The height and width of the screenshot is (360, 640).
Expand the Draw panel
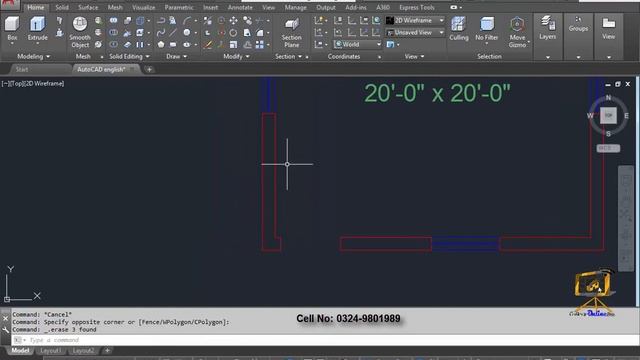(x=176, y=56)
